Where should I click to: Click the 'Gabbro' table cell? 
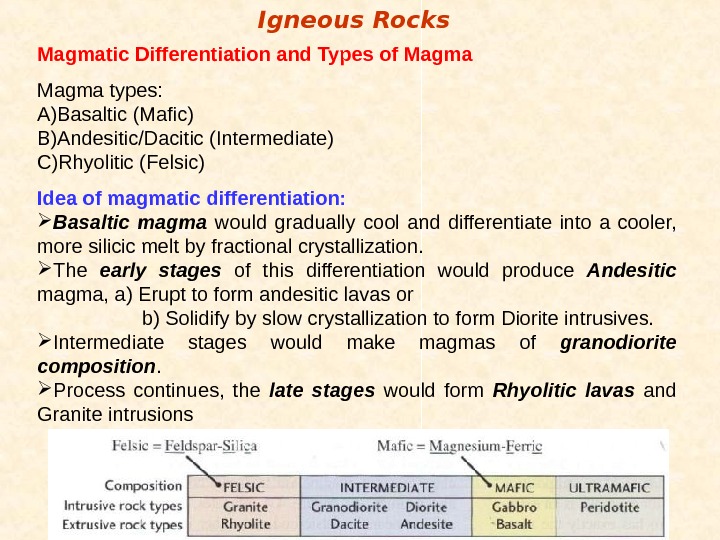click(x=514, y=507)
